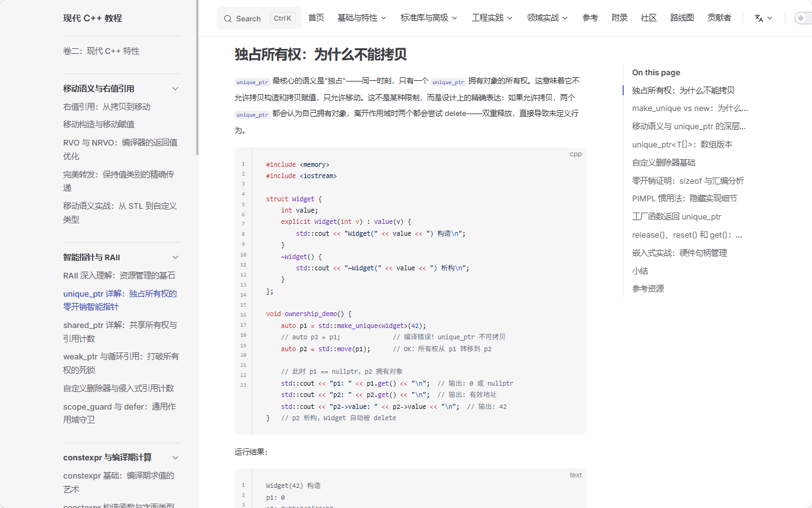Click the Ctrl K shortcut badge
Image resolution: width=812 pixels, height=508 pixels.
tap(283, 18)
